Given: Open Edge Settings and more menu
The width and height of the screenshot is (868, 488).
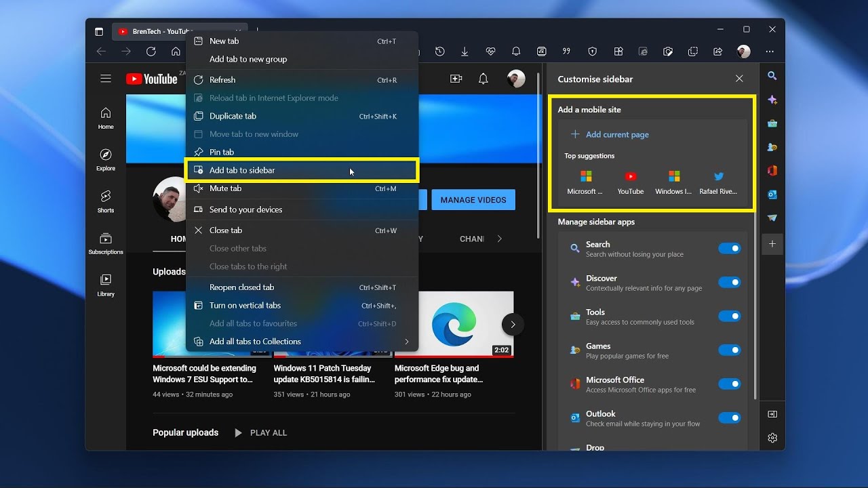Looking at the screenshot, I should pos(770,52).
